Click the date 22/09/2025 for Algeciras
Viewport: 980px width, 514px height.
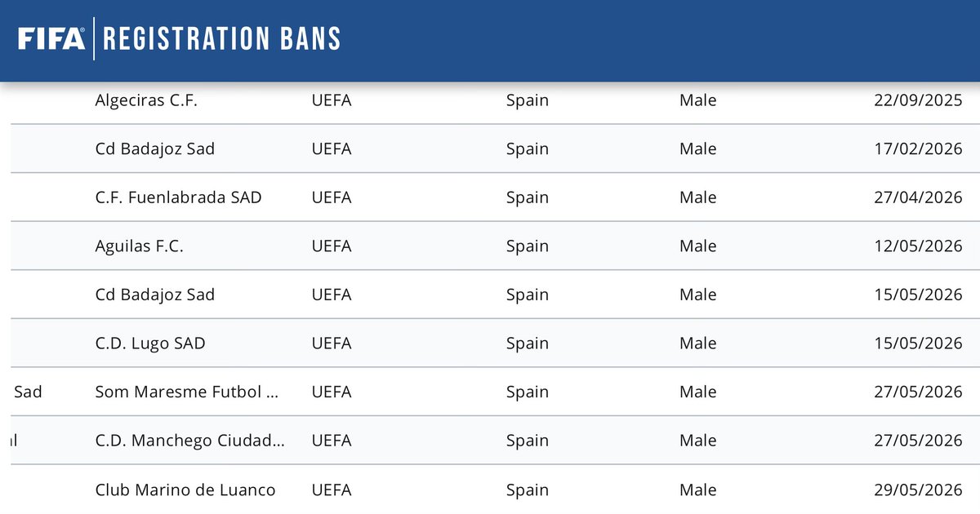tap(918, 100)
